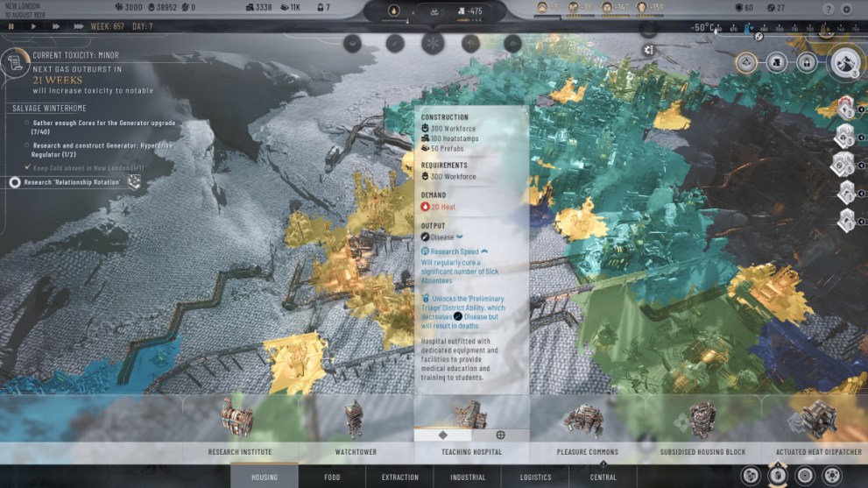This screenshot has width=868, height=488.
Task: Open the help question mark icon
Action: 829,9
